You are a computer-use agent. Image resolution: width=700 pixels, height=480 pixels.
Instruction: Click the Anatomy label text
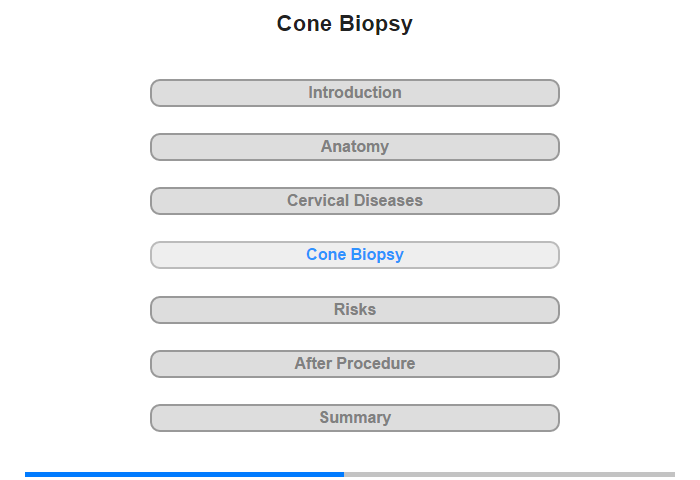coord(355,147)
